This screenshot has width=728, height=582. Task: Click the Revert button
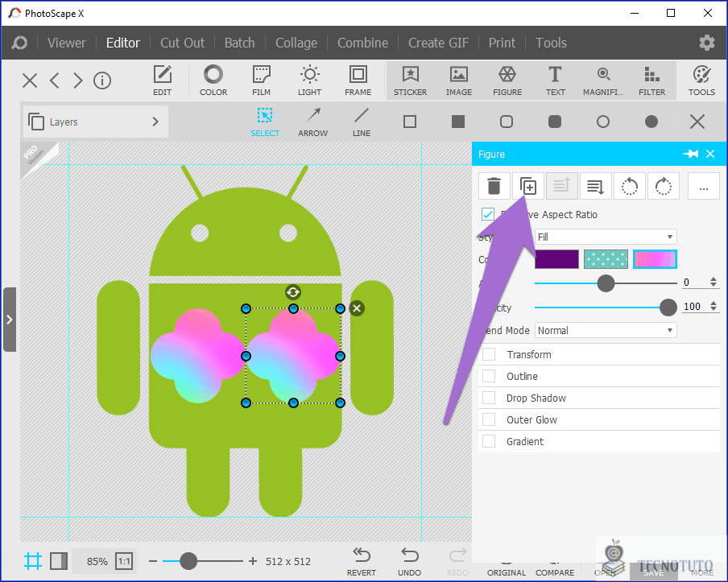coord(362,561)
